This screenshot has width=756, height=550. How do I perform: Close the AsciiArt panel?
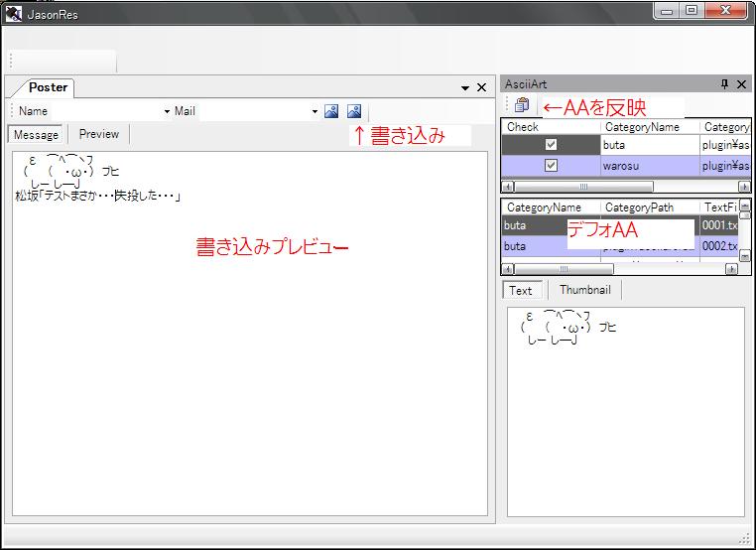741,84
